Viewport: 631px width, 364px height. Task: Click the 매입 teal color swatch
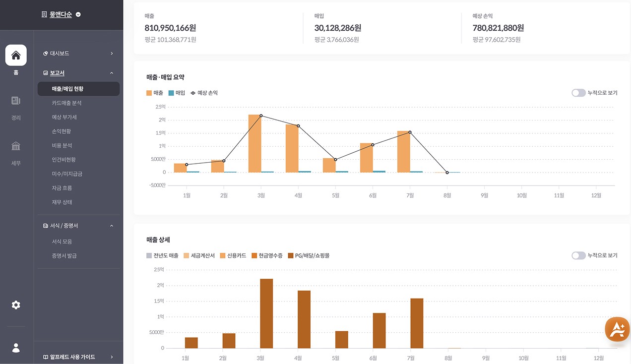(x=172, y=92)
